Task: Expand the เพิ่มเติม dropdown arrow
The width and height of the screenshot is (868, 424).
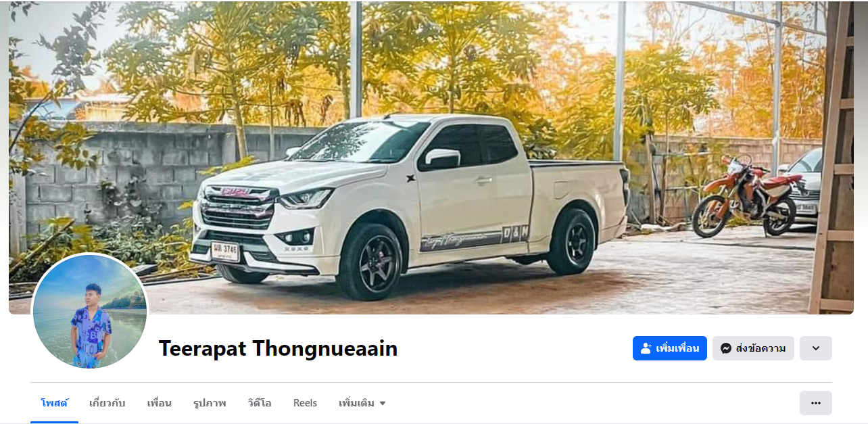Action: (383, 404)
